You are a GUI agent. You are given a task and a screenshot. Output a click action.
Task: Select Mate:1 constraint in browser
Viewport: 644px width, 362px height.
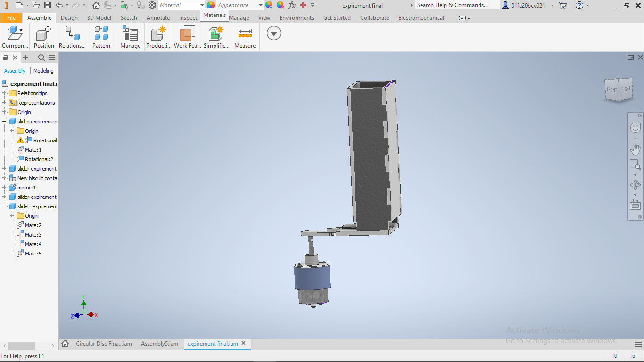click(33, 150)
